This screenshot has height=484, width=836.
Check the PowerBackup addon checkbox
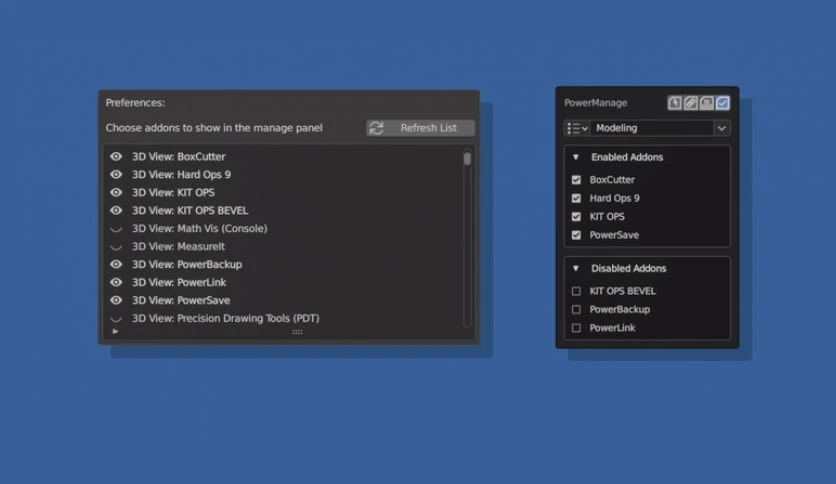pos(576,310)
